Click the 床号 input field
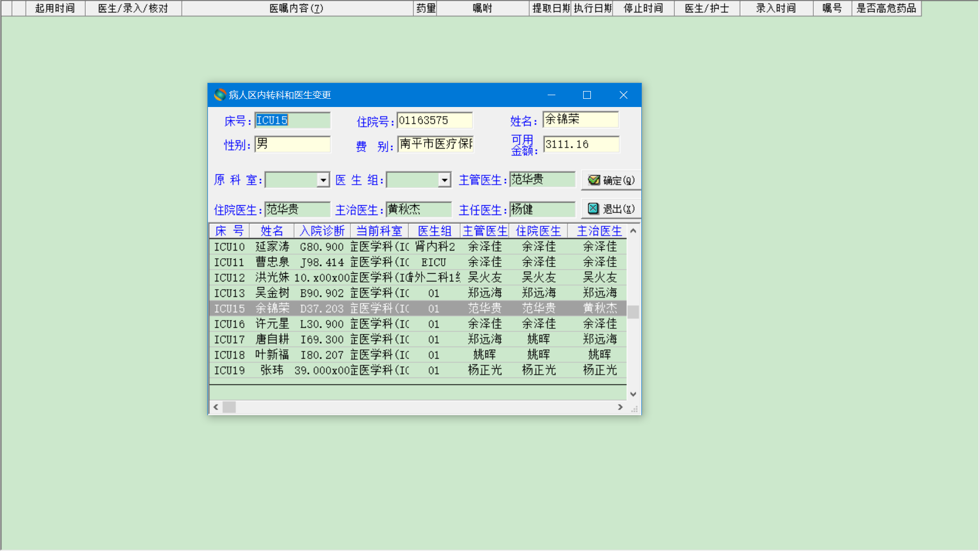 292,120
